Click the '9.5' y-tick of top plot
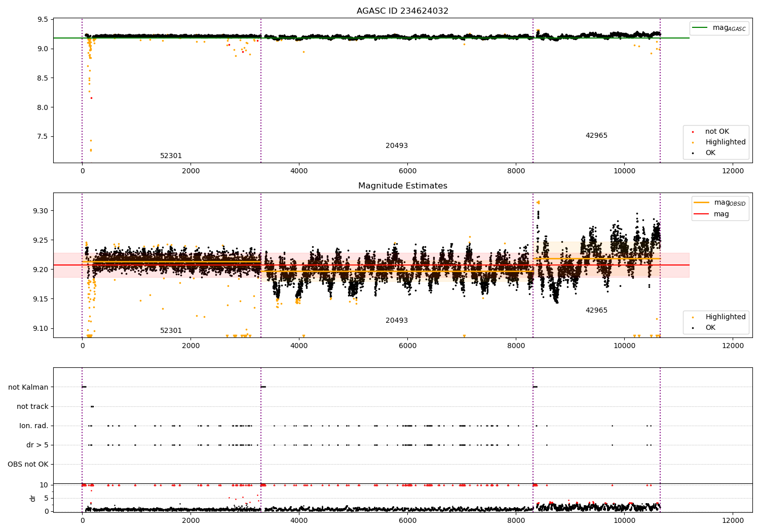This screenshot has height=532, width=760. (x=43, y=20)
